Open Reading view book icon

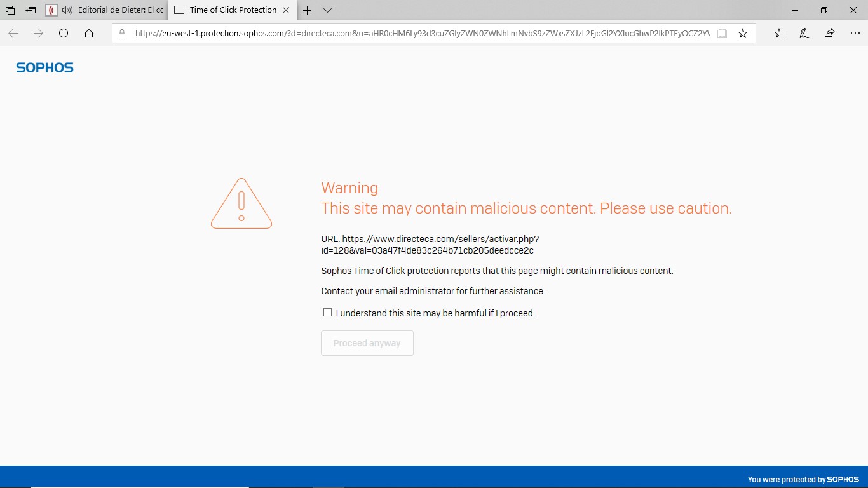722,34
